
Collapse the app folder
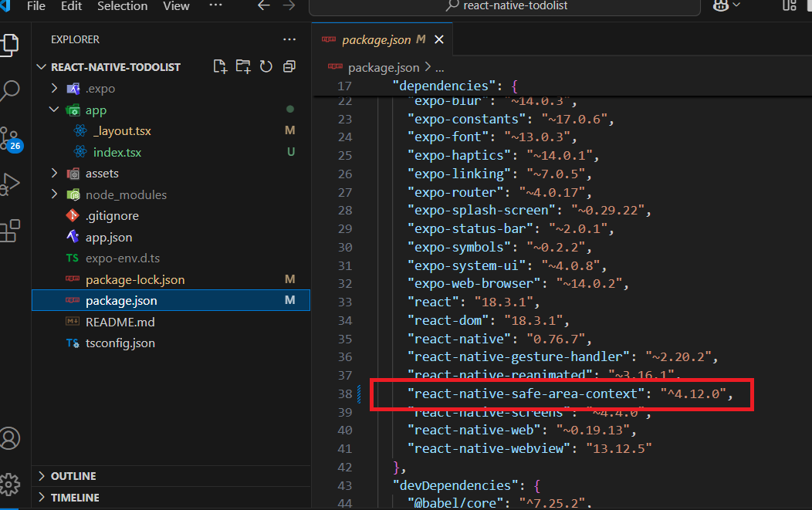click(54, 110)
